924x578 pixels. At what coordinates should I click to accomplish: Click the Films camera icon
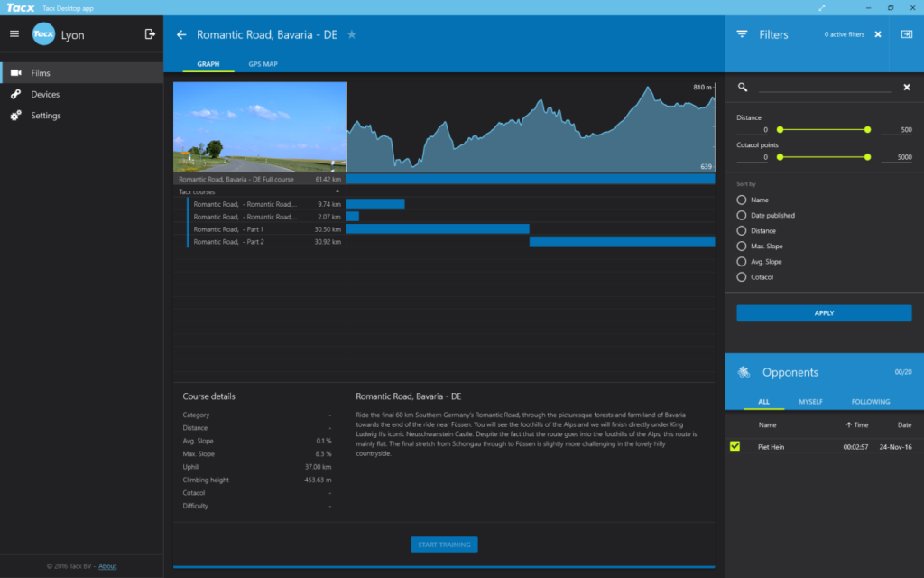click(x=16, y=72)
